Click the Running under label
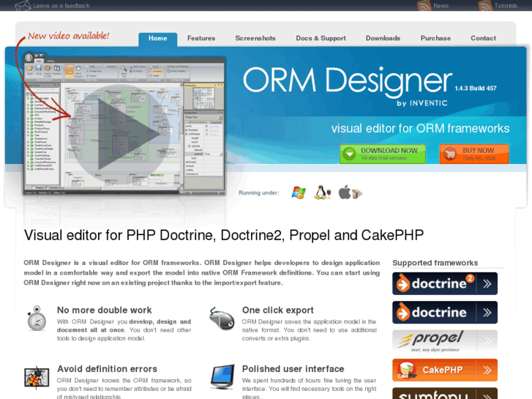The height and width of the screenshot is (399, 532). [259, 193]
